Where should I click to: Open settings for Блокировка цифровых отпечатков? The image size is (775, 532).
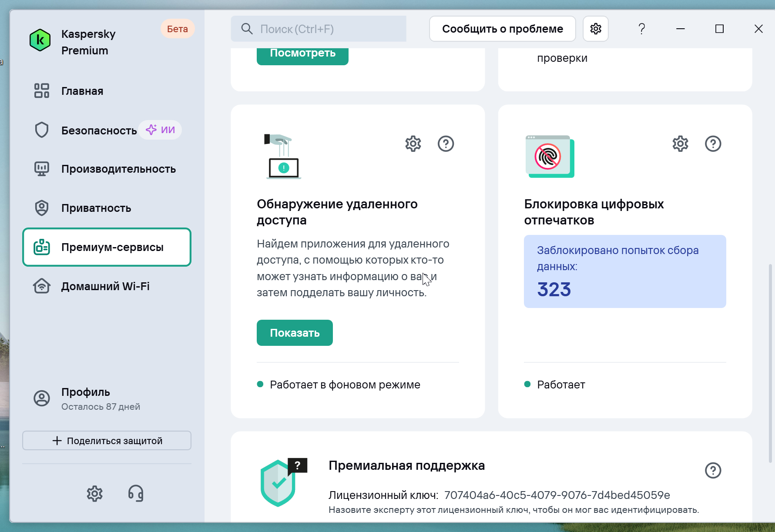pyautogui.click(x=680, y=144)
